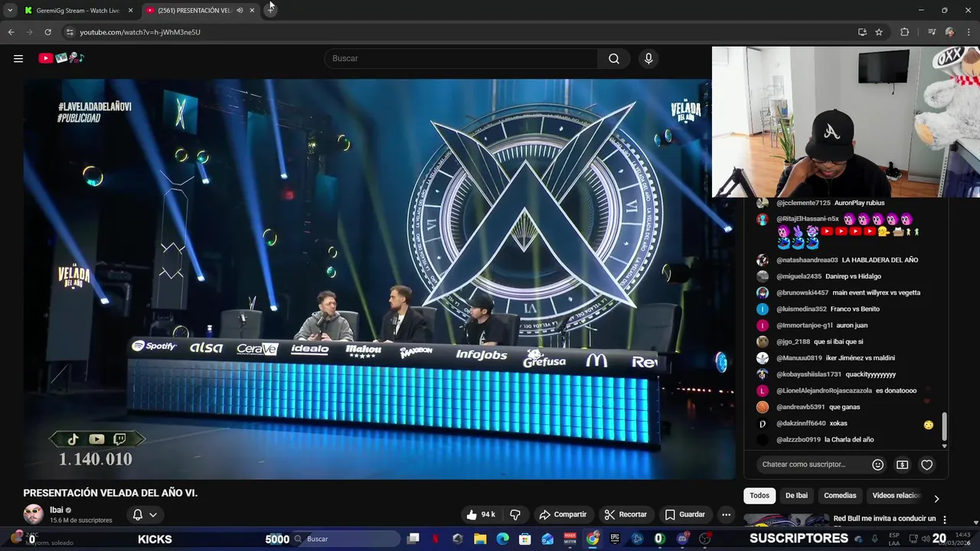
Task: Share the video via Compartir button
Action: tap(563, 514)
